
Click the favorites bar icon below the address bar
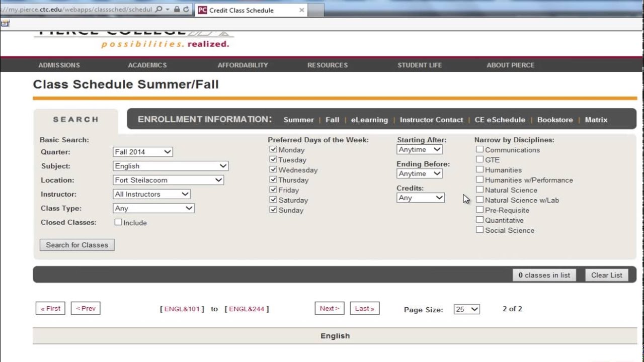point(5,23)
